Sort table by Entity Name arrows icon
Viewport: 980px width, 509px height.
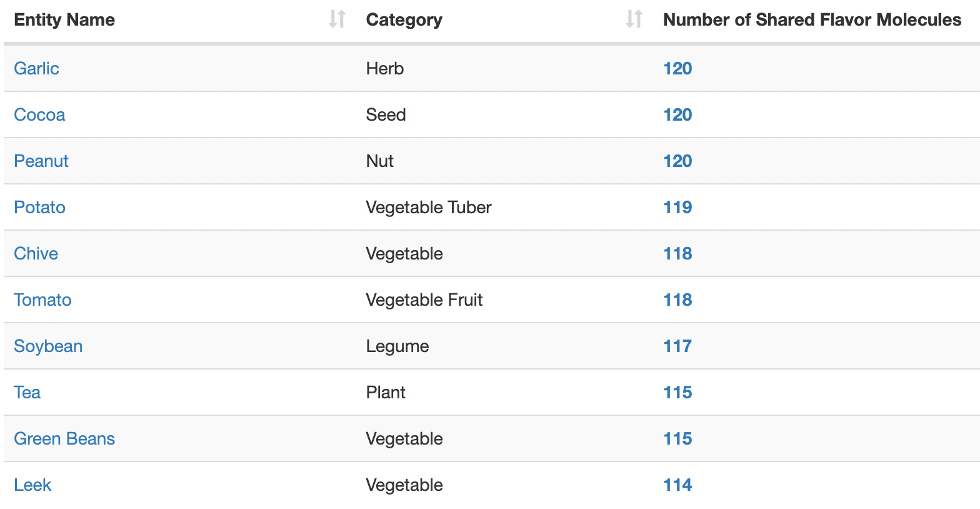pos(337,19)
